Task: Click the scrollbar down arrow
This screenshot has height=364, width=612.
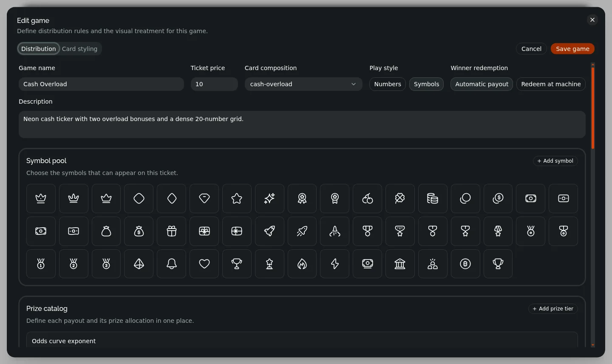Action: tap(593, 345)
